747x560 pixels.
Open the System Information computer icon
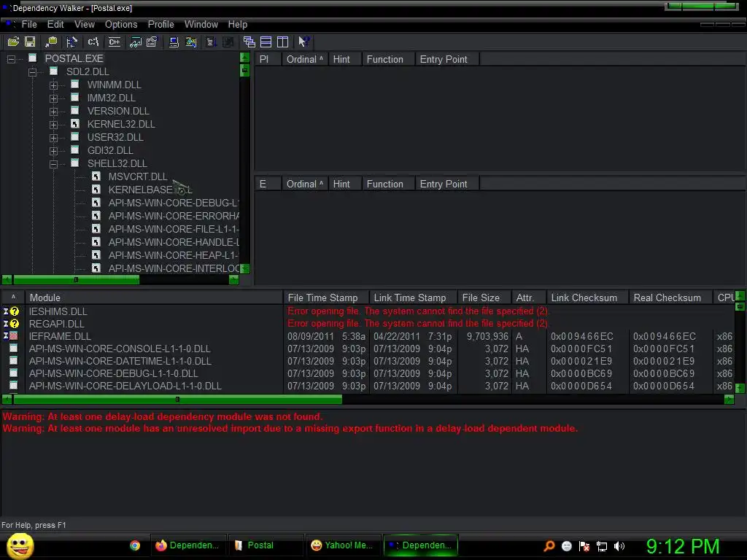(174, 42)
